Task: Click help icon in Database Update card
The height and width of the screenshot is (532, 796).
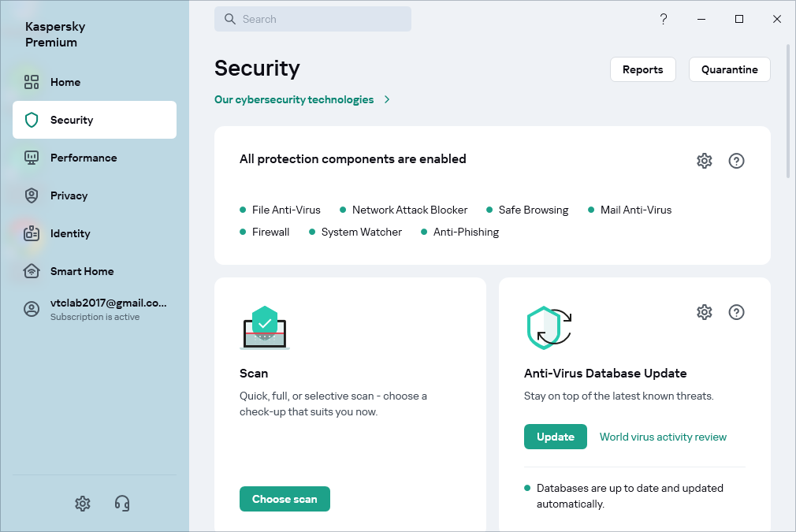Action: (x=736, y=312)
